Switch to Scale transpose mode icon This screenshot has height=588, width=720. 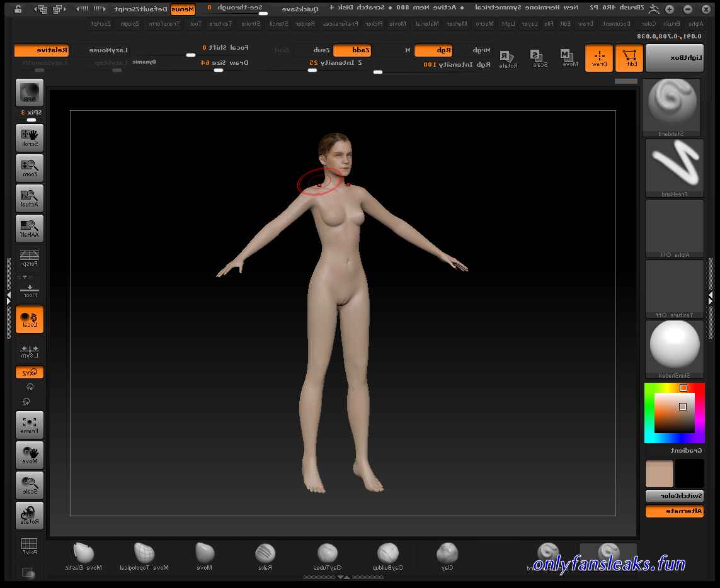click(x=539, y=58)
